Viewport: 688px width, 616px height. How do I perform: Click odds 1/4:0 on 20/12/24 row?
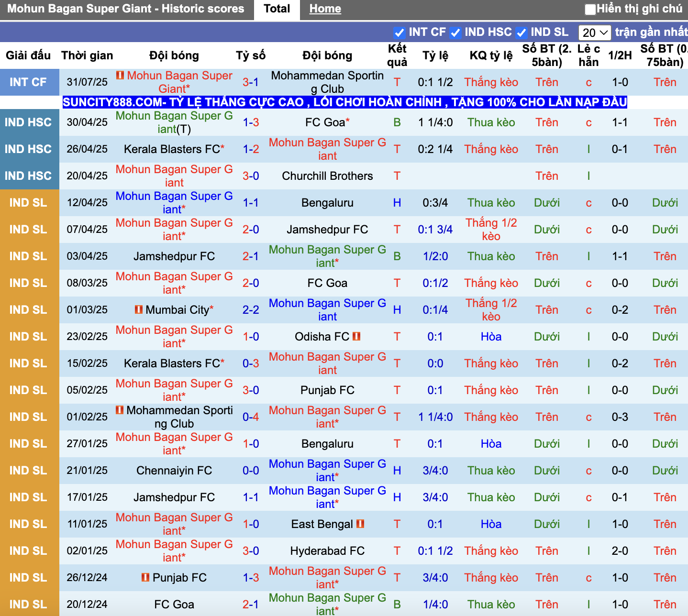(435, 605)
